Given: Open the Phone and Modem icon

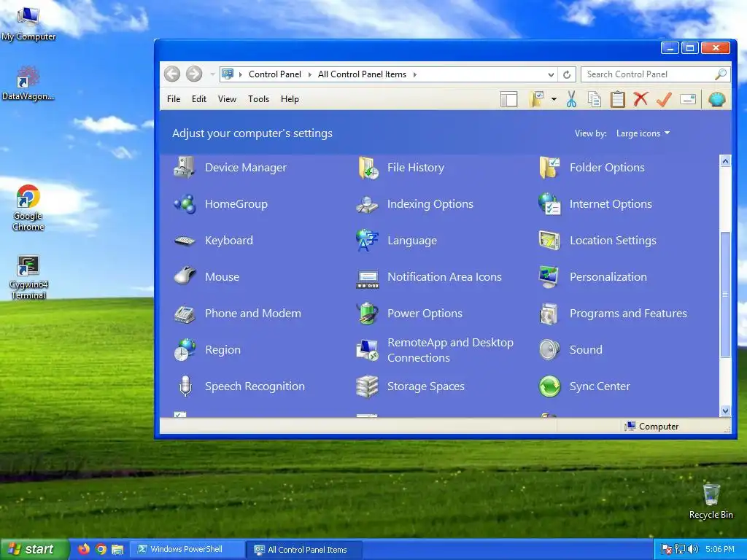Looking at the screenshot, I should point(185,314).
